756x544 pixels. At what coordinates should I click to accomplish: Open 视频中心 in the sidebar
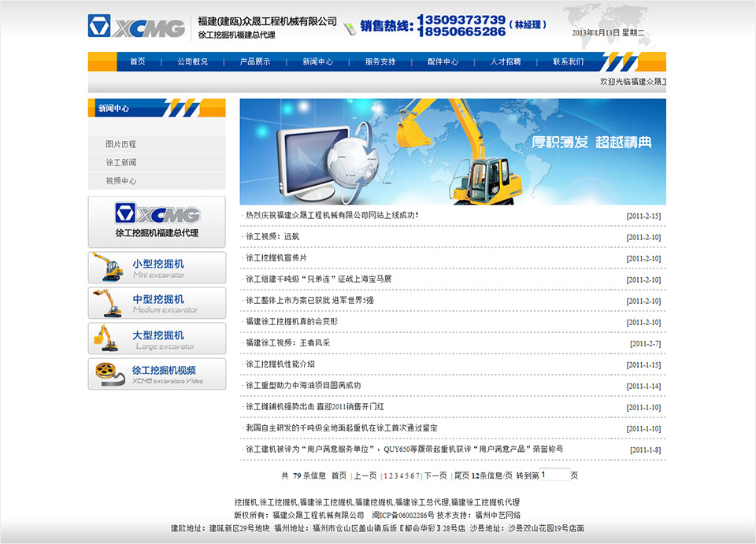120,180
